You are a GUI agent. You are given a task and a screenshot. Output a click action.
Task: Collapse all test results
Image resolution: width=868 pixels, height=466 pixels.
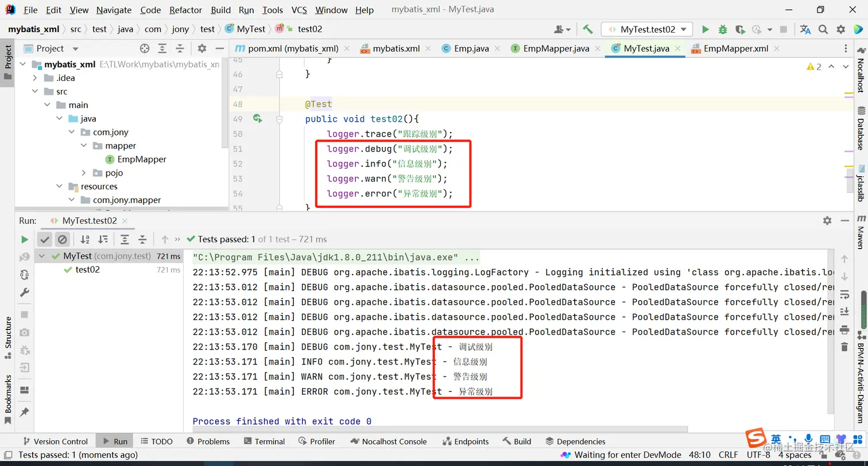(142, 239)
